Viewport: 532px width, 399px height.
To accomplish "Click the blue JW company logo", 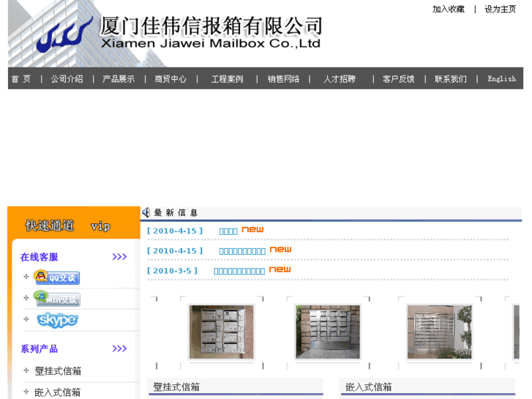I will click(x=64, y=35).
